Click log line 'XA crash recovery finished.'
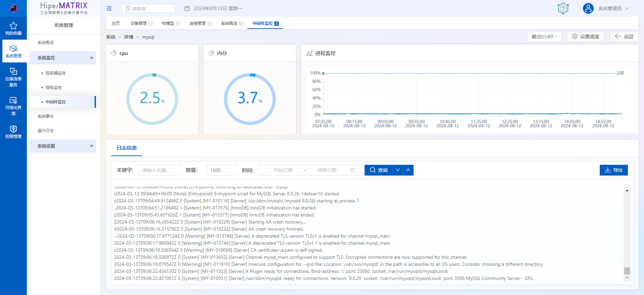 pos(209,229)
